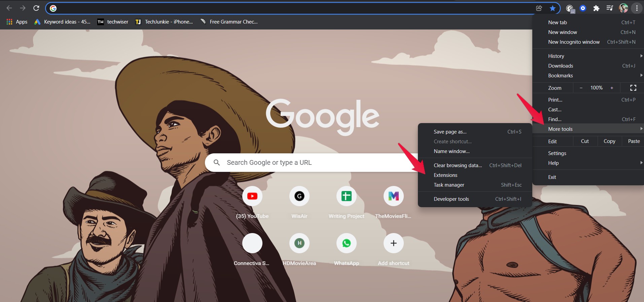Open Task manager from the submenu
The width and height of the screenshot is (644, 302).
pos(475,185)
